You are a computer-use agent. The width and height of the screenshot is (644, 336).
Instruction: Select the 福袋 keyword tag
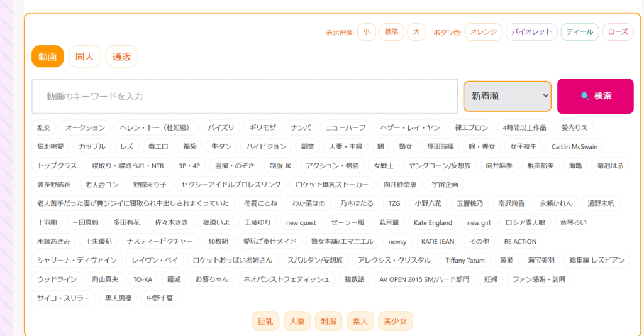pos(190,147)
